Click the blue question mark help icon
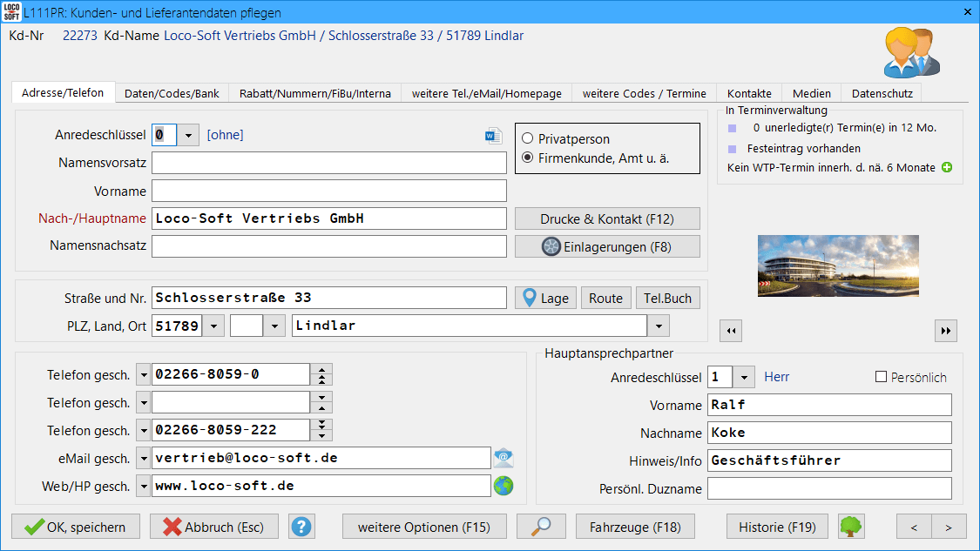This screenshot has height=551, width=980. pos(301,527)
